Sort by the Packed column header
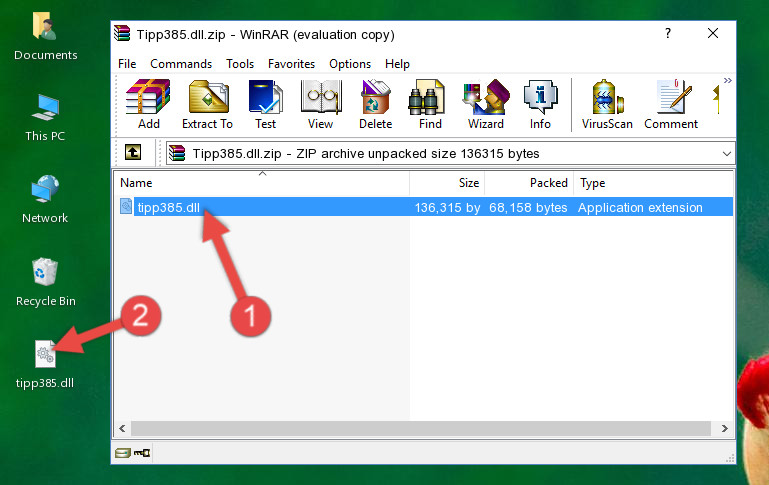This screenshot has width=769, height=485. (x=529, y=183)
